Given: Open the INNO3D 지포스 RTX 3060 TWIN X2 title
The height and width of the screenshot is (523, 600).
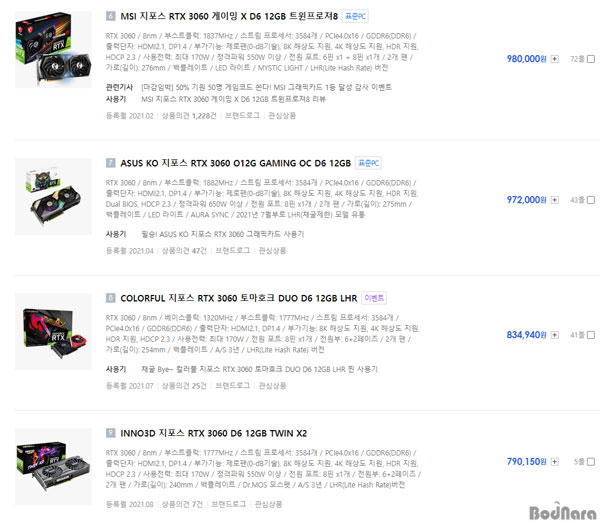Looking at the screenshot, I should point(214,433).
